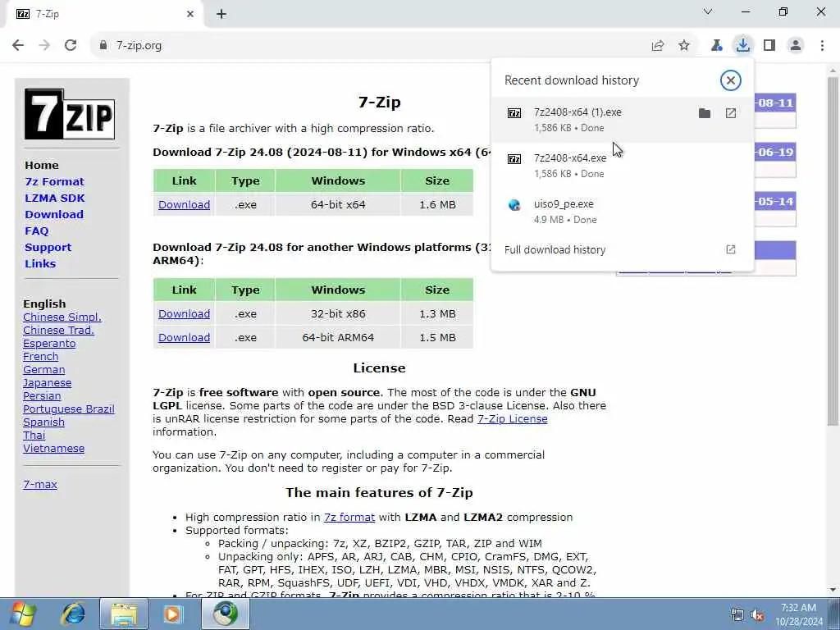
Task: Open 7z2408-x64 (1).exe with external icon
Action: click(x=731, y=113)
